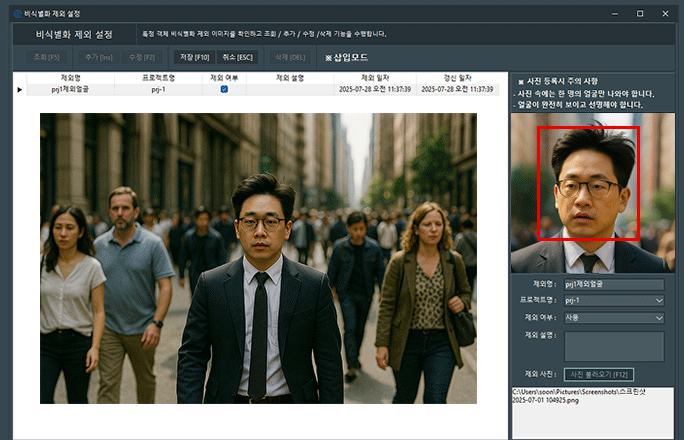The height and width of the screenshot is (440, 684).
Task: Expand the 제외 여부 combo box
Action: click(x=614, y=318)
